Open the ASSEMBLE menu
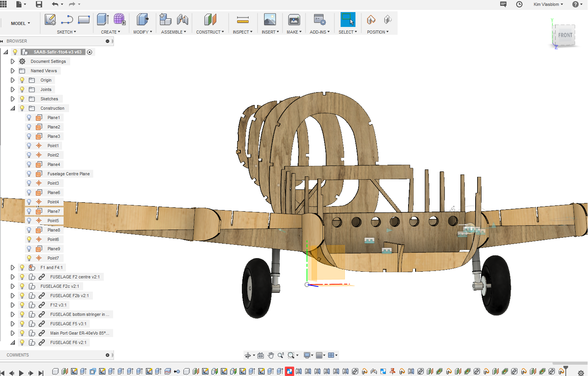 (x=174, y=32)
